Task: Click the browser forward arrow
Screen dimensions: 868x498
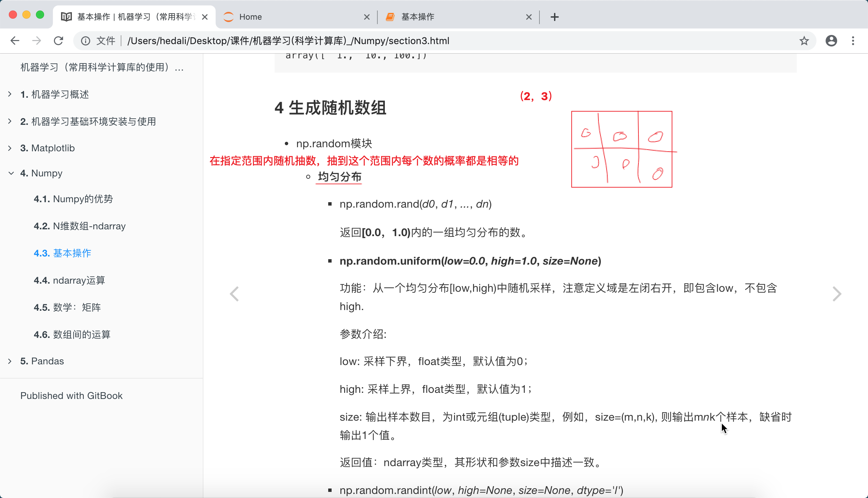Action: (37, 41)
